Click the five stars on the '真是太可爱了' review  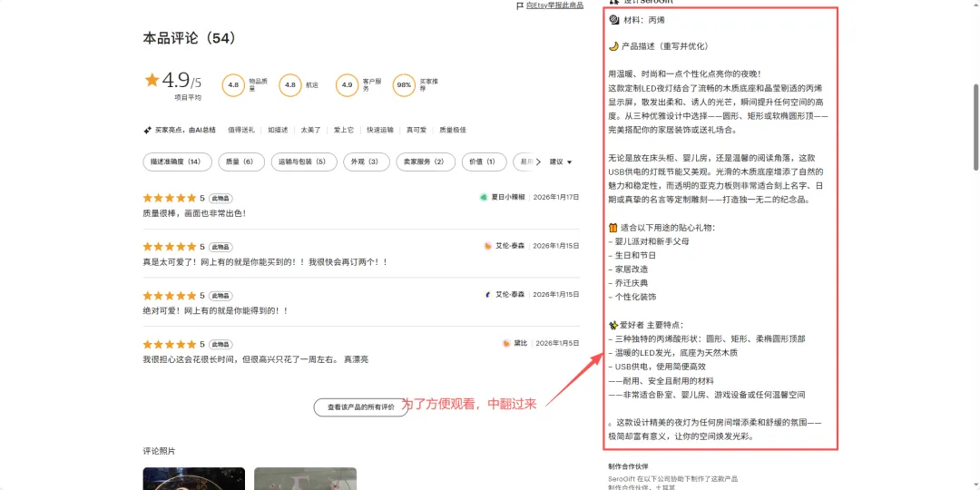point(170,247)
